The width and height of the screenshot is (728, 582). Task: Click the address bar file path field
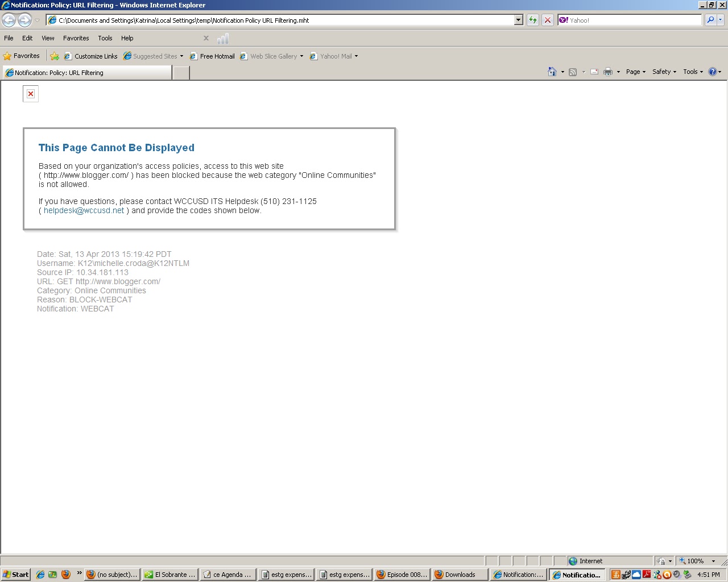(281, 20)
